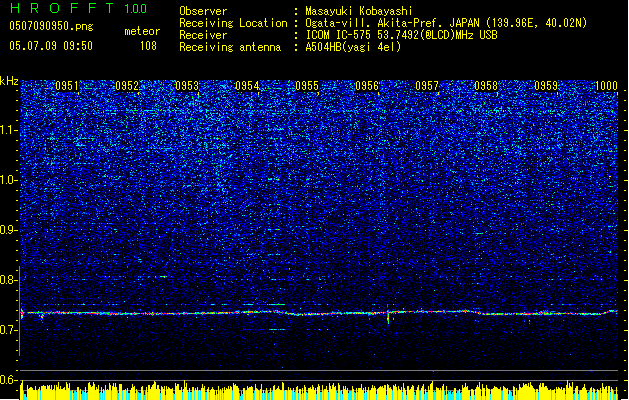629x400 pixels.
Task: Click the meteor echo spike near 0956
Action: click(388, 315)
